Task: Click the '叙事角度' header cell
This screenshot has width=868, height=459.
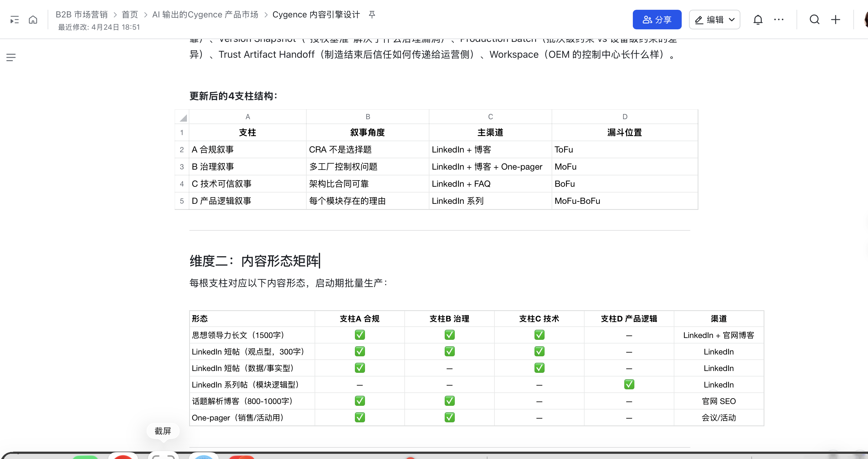Action: (x=368, y=133)
